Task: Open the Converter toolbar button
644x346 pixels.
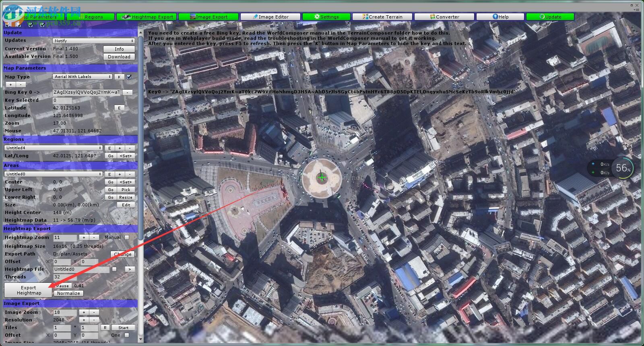Action: tap(444, 17)
